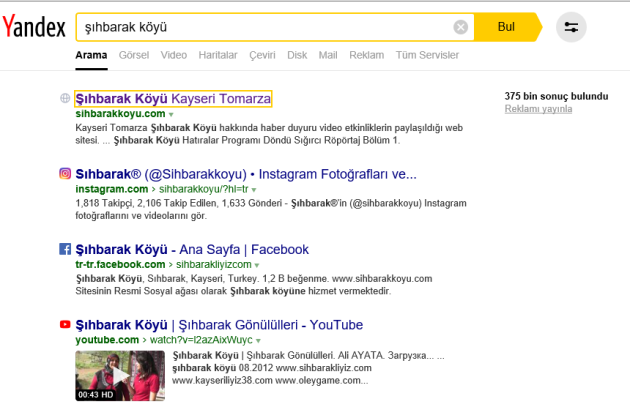Open the Mail tab
This screenshot has width=630, height=407.
coord(328,55)
